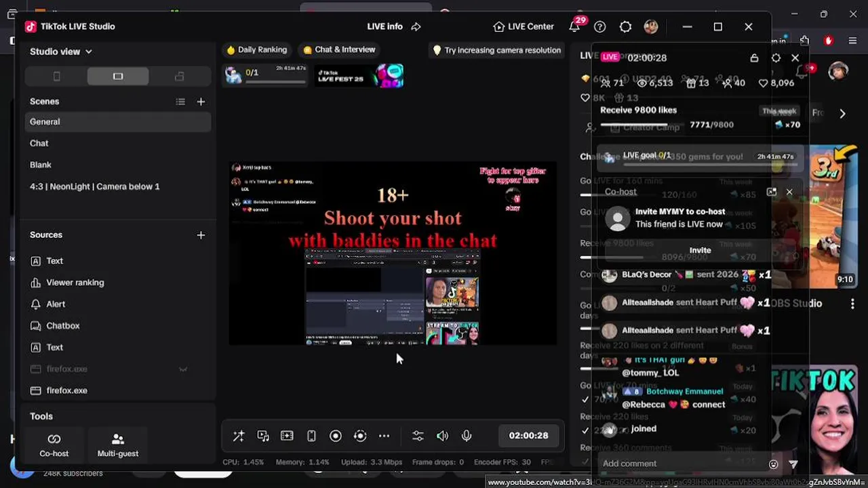This screenshot has height=488, width=868.
Task: Open more tools ellipsis in bottom toolbar
Action: click(x=384, y=436)
